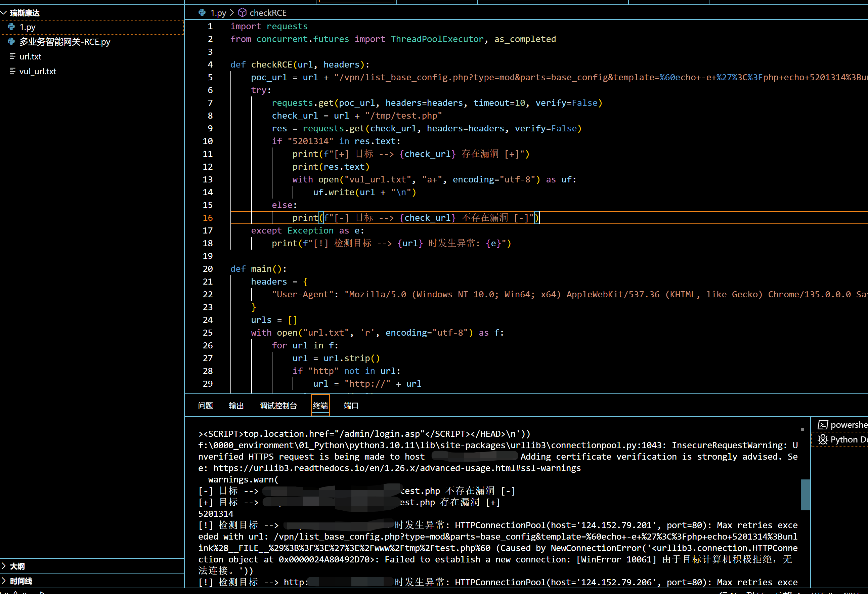Image resolution: width=868 pixels, height=594 pixels.
Task: Click line number 20 in the gutter
Action: (208, 269)
